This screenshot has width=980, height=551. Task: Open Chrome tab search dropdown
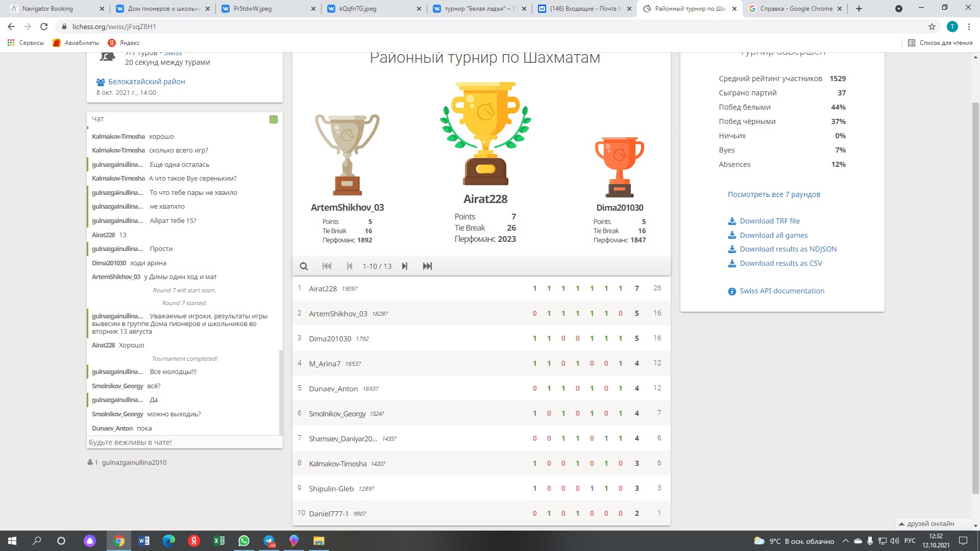click(x=898, y=9)
